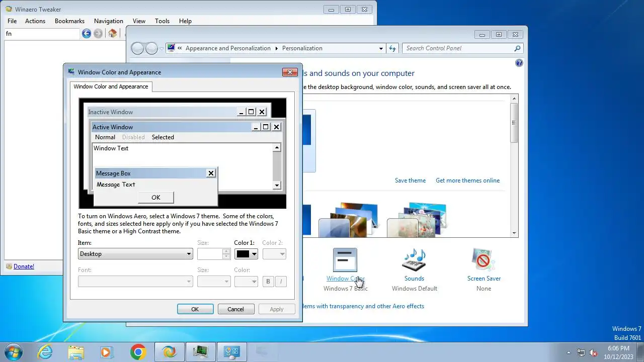Open the Tools menu in Winaero Tweaker
The height and width of the screenshot is (362, 644).
162,21
